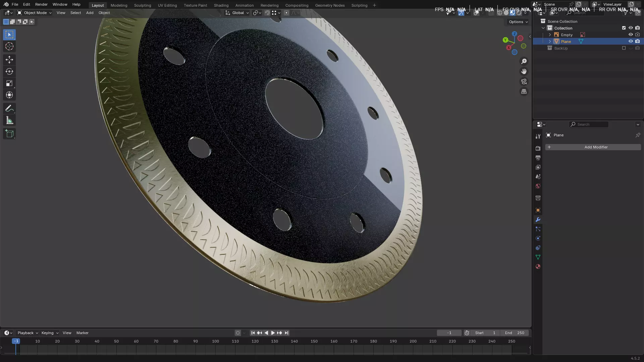Expand the Plane object tree row

point(550,41)
